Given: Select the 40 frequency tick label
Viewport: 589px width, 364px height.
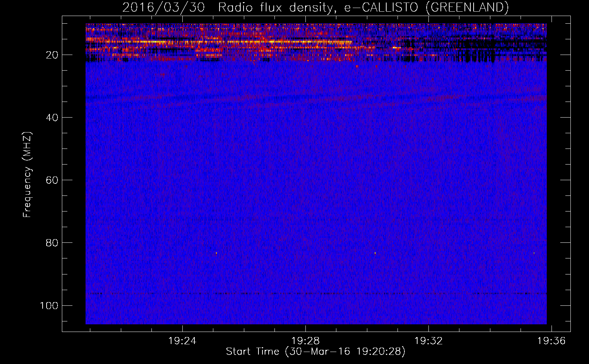Looking at the screenshot, I should click(x=52, y=118).
